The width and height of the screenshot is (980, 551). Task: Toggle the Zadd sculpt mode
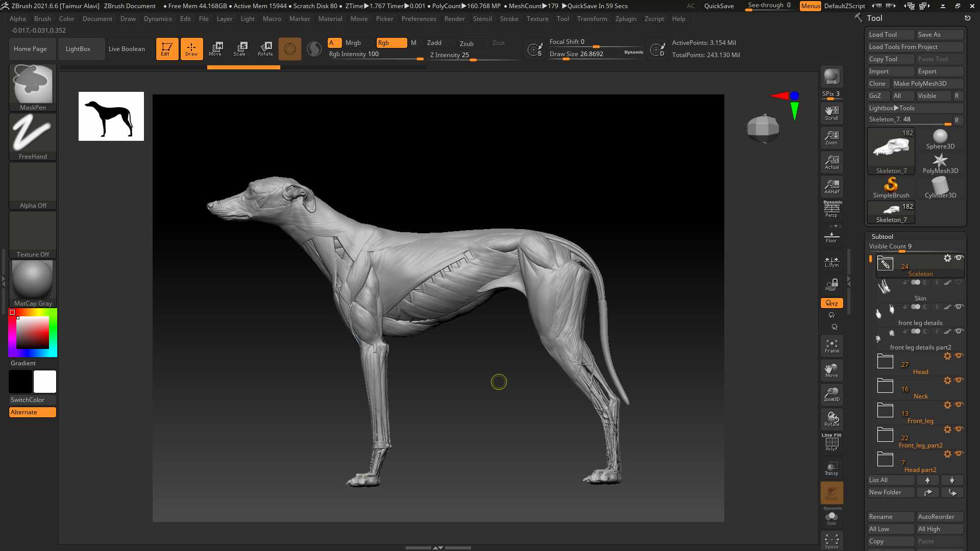click(x=434, y=43)
